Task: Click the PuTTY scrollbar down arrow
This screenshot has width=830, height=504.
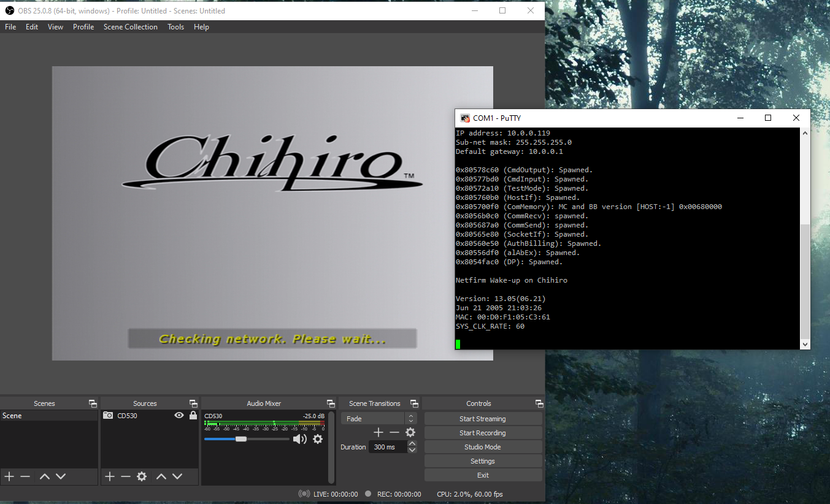Action: pyautogui.click(x=805, y=345)
